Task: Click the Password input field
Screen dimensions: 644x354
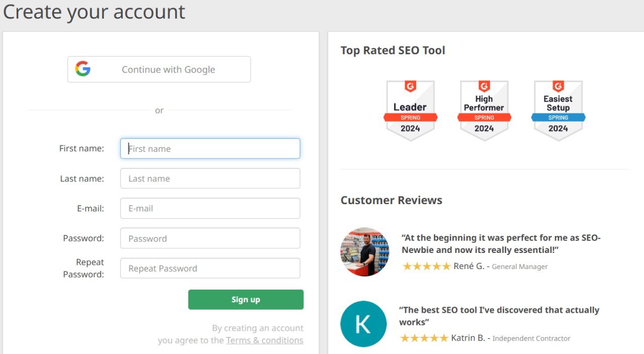Action: tap(210, 238)
